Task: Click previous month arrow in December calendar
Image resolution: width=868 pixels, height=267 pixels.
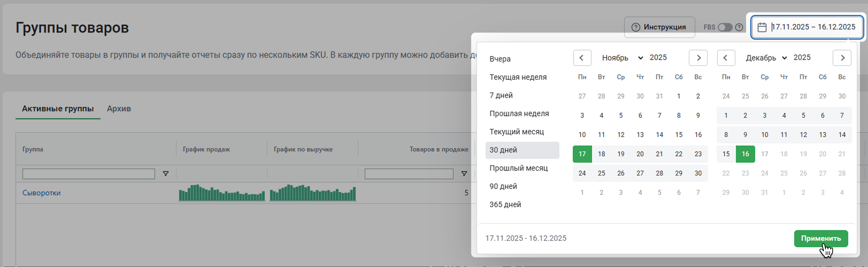Action: [725, 58]
